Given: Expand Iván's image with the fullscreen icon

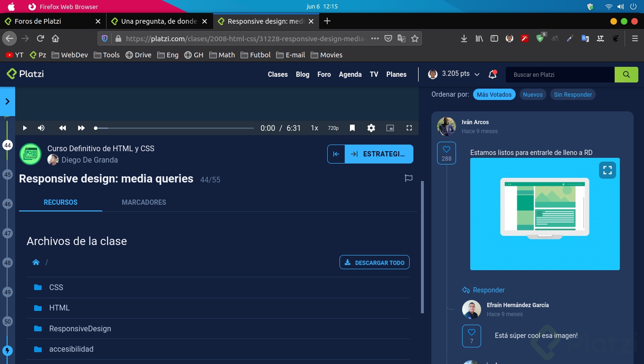Looking at the screenshot, I should [x=608, y=170].
